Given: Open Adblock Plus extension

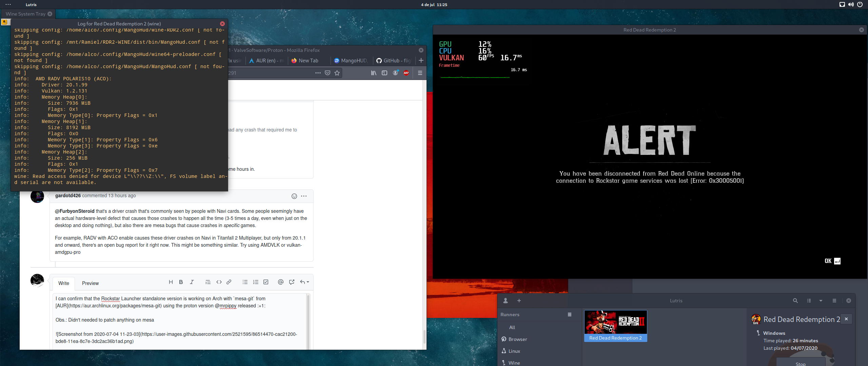Looking at the screenshot, I should [x=406, y=73].
